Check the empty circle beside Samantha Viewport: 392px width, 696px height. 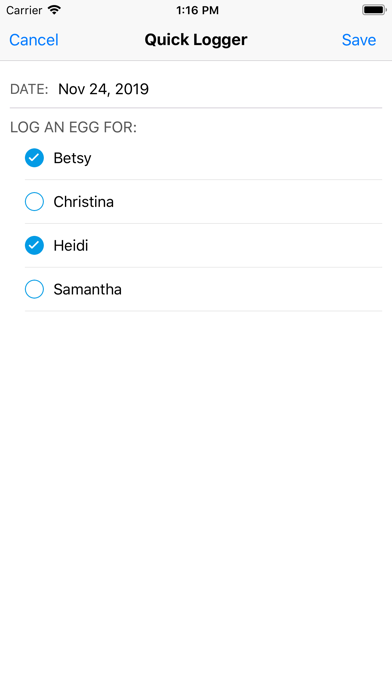tap(34, 289)
